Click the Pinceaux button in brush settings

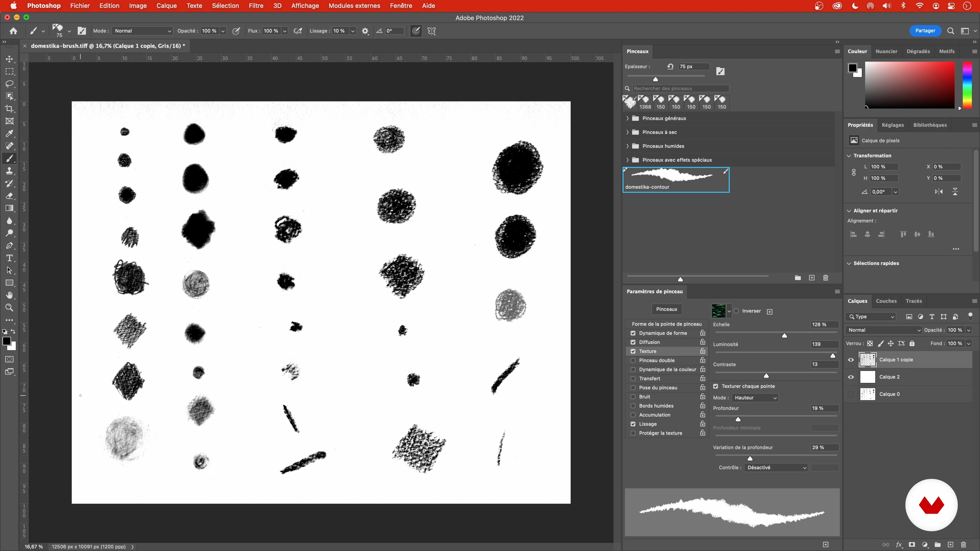pos(667,309)
